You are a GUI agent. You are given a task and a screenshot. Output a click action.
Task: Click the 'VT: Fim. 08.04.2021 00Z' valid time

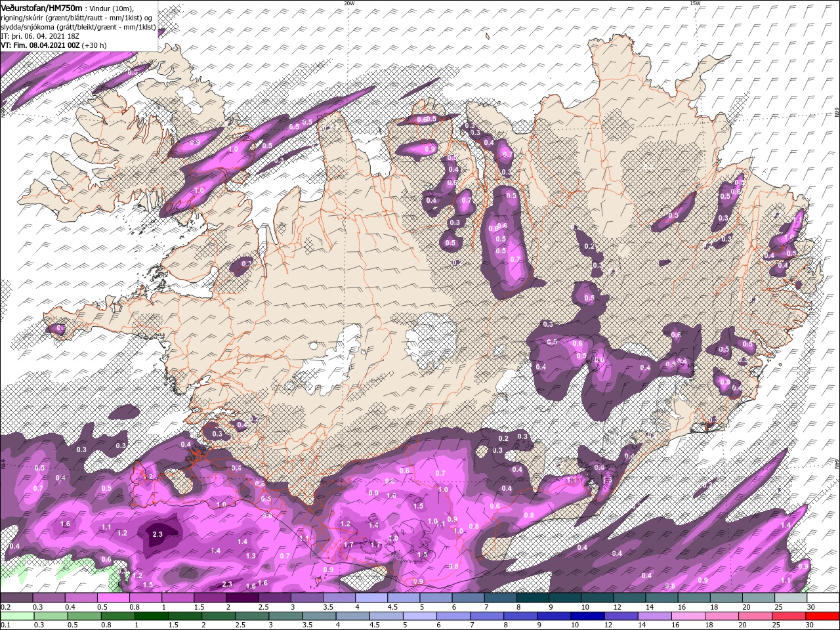coord(41,45)
